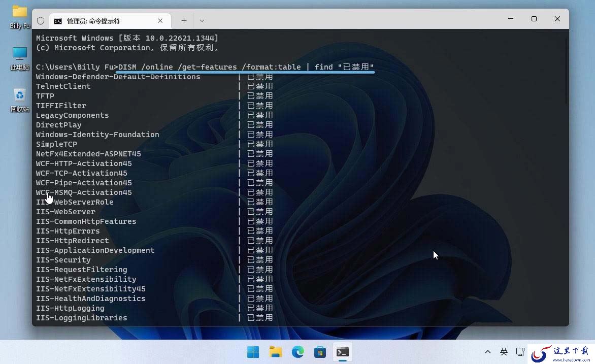
Task: Minimize the terminal window
Action: (x=511, y=19)
